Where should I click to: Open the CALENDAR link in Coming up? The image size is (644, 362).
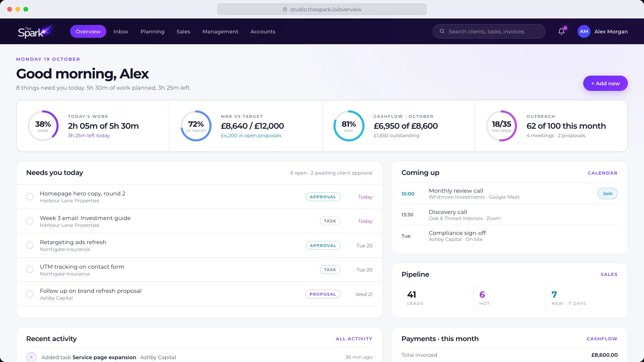(603, 173)
